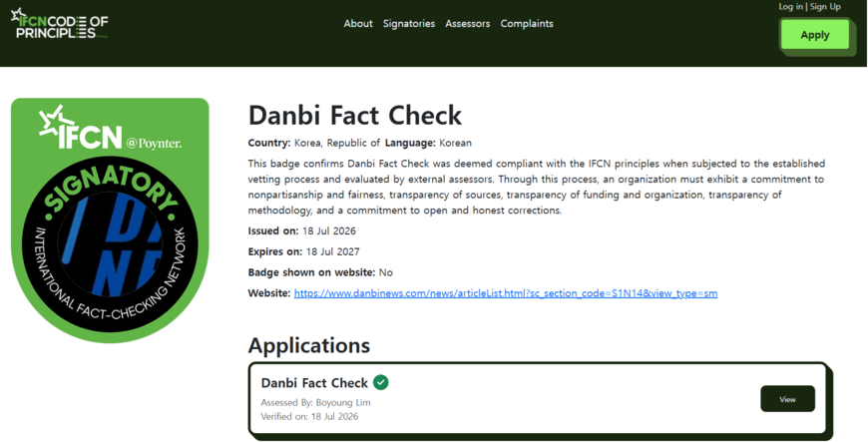
Task: Click the IFCN Code of Principles logo
Action: 59,24
